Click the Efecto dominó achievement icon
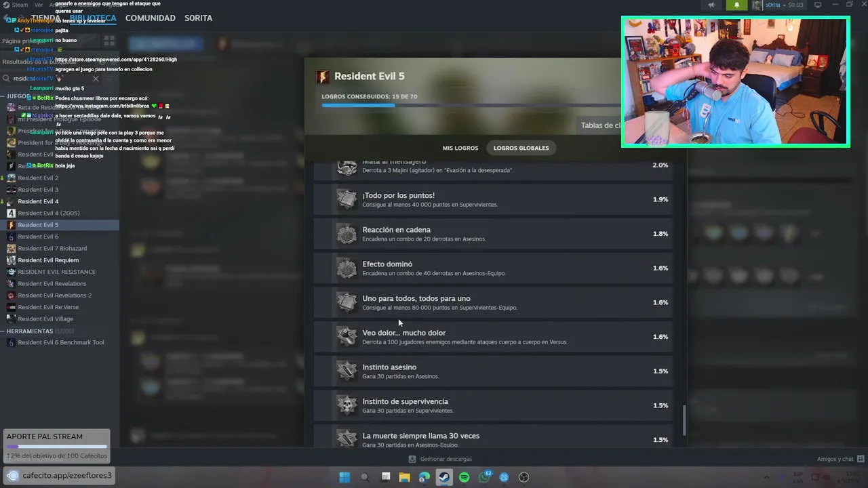 (x=347, y=268)
